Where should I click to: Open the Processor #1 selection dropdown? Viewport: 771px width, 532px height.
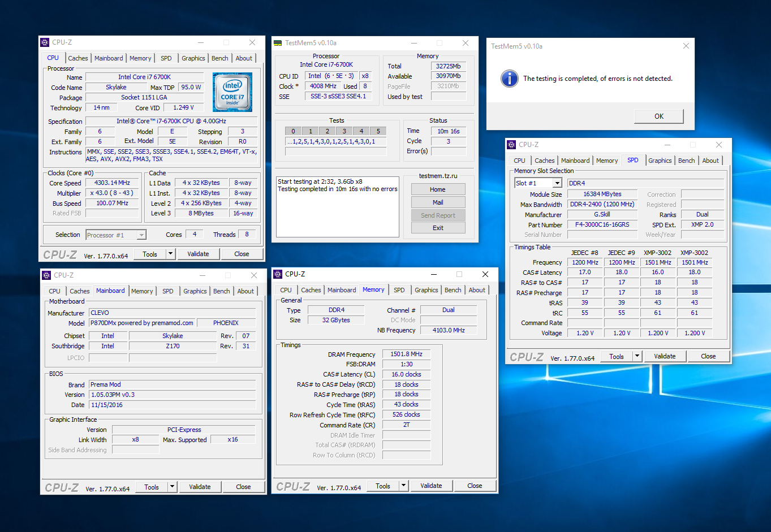point(141,235)
